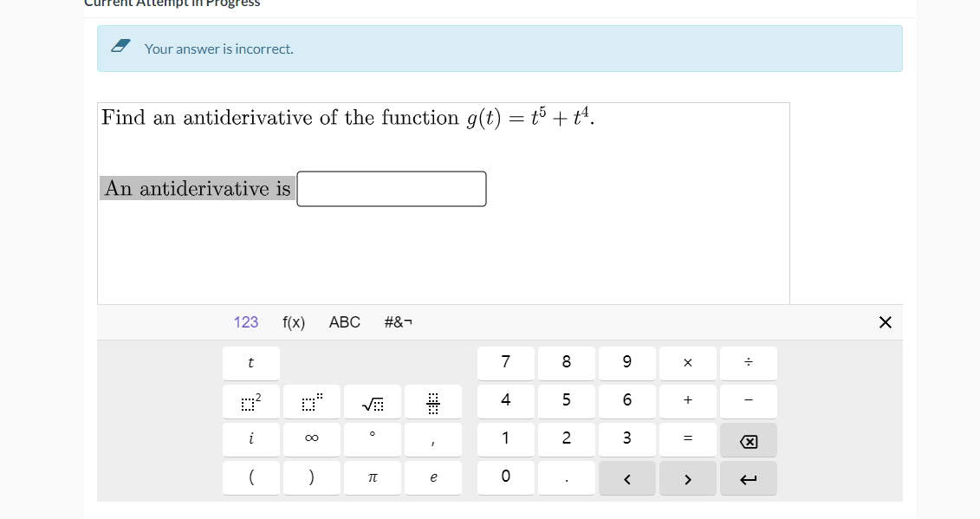
Task: Click the right parenthesis key
Action: tap(312, 477)
